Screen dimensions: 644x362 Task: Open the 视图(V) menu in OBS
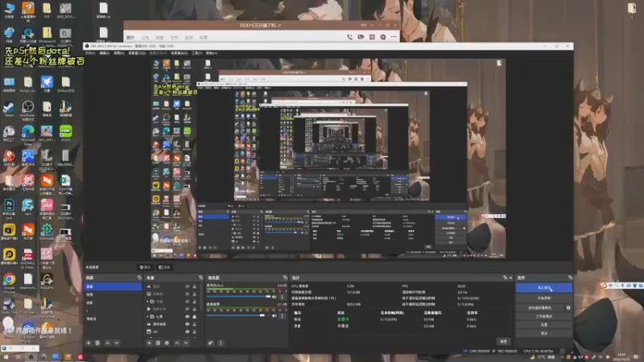(x=118, y=53)
